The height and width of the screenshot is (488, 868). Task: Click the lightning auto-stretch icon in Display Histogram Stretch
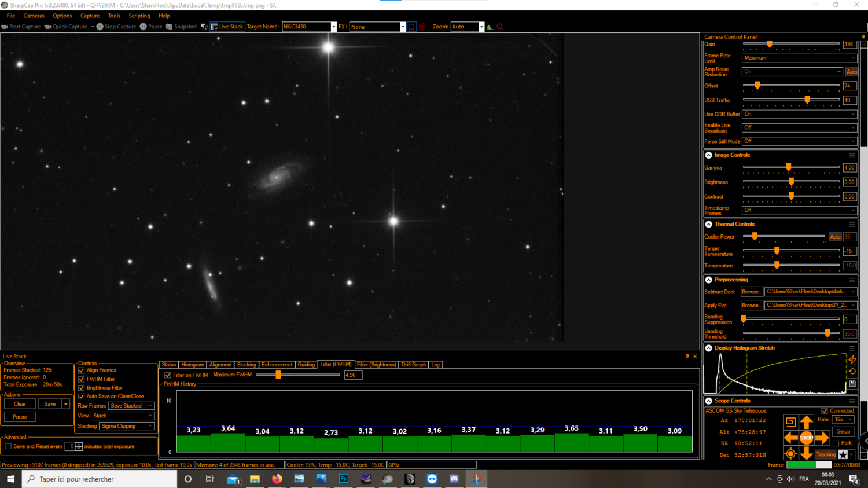[x=852, y=359]
